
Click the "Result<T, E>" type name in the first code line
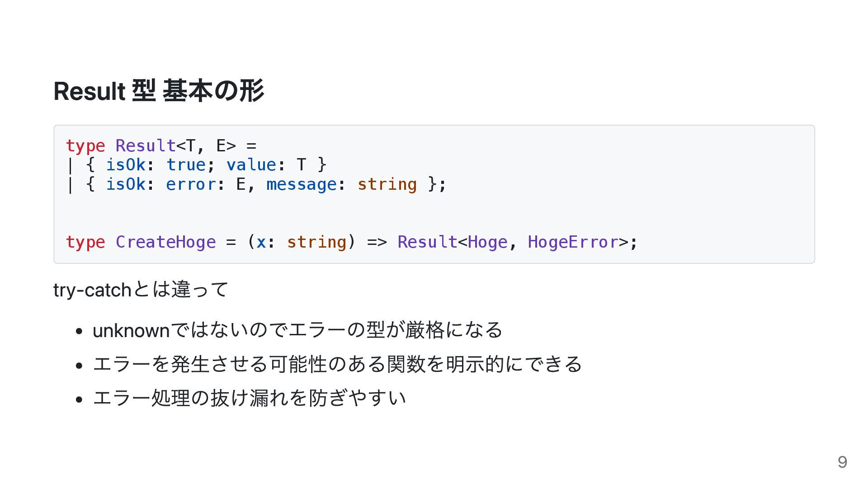[x=146, y=146]
